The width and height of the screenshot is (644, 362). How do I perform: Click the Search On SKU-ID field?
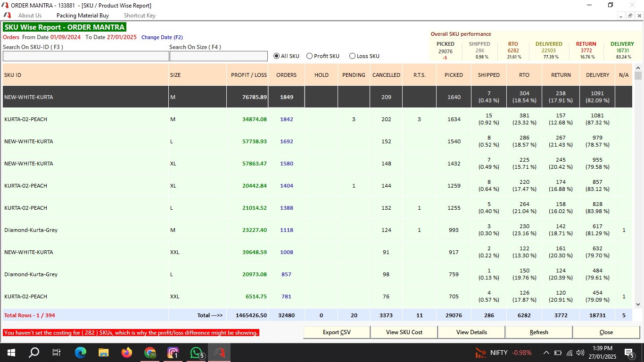click(x=86, y=56)
